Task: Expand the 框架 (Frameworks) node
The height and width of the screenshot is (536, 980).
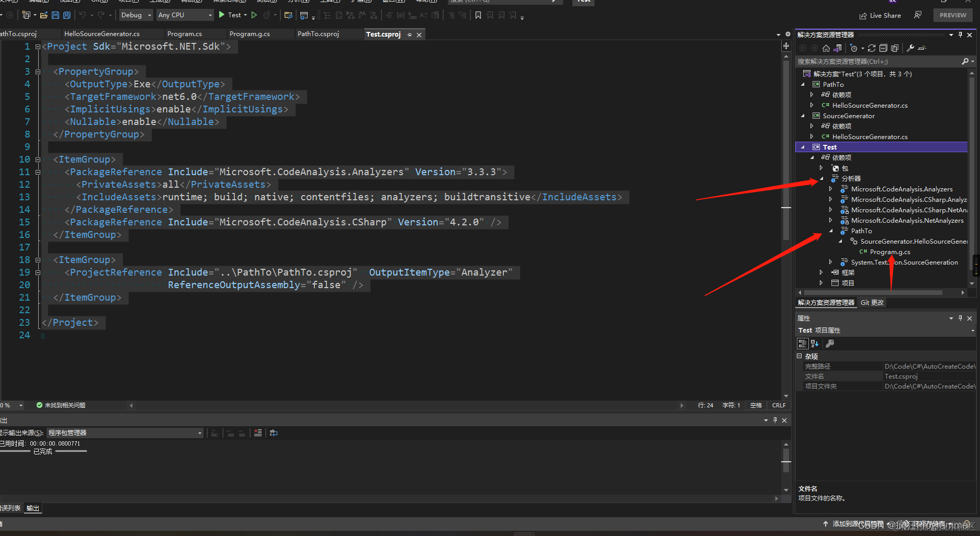Action: [x=821, y=272]
